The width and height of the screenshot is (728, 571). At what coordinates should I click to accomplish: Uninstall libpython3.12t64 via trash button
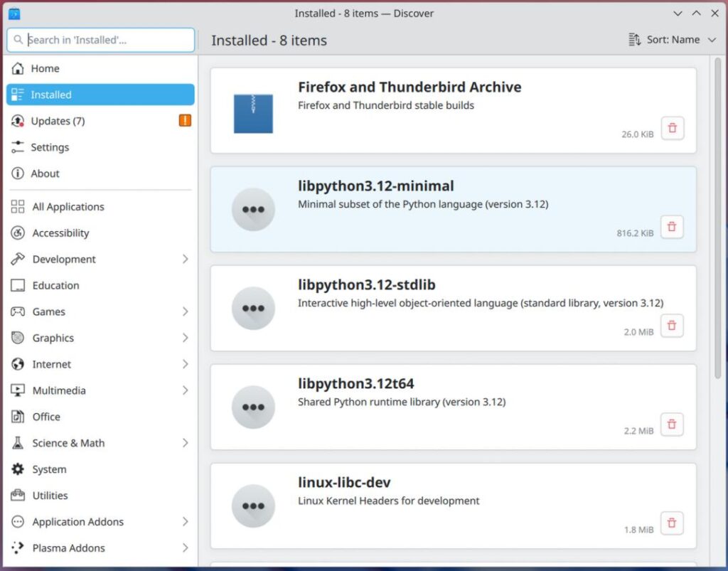point(672,425)
